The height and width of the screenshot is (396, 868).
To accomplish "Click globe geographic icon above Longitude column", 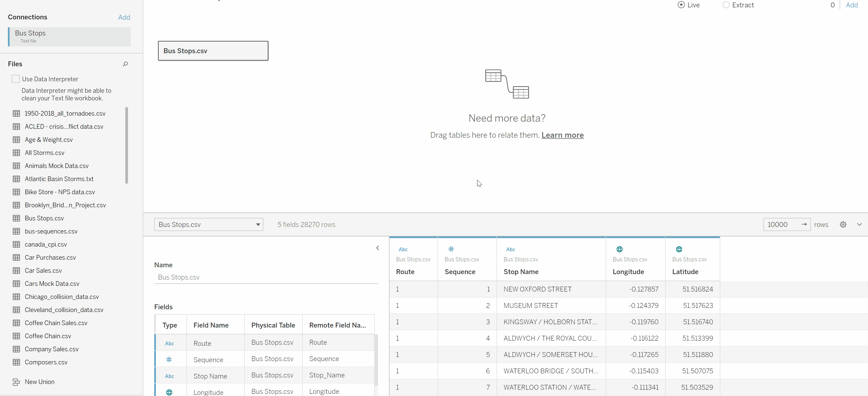I will pyautogui.click(x=619, y=249).
